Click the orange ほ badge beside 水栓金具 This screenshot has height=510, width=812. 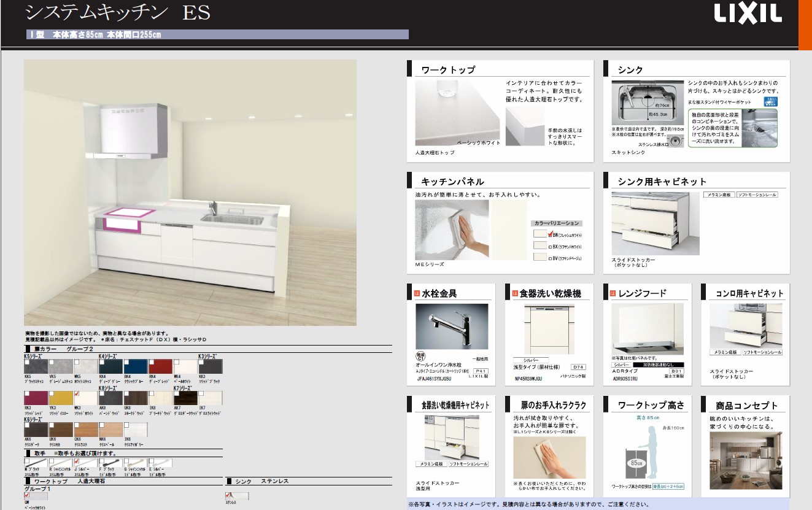pyautogui.click(x=417, y=294)
